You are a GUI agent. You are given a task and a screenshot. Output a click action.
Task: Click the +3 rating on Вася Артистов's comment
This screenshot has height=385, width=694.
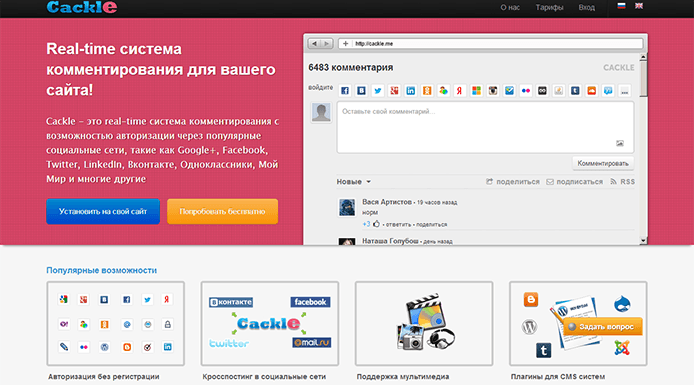(x=366, y=224)
